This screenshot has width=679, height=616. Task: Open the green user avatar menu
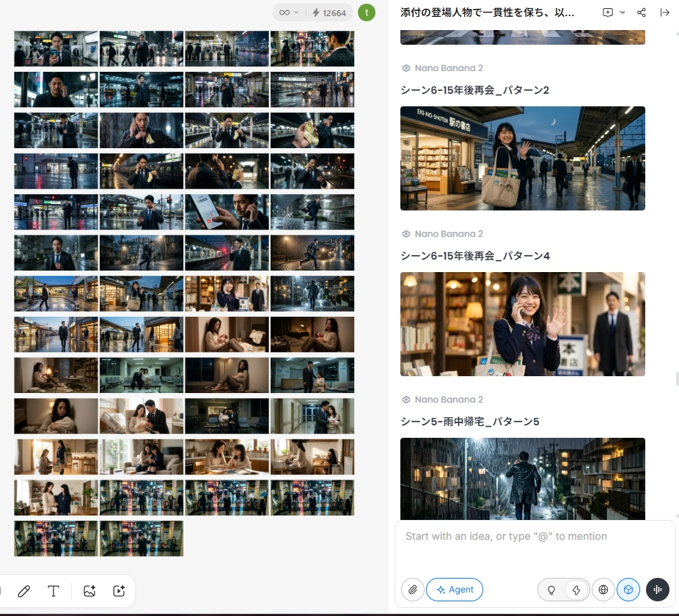367,12
